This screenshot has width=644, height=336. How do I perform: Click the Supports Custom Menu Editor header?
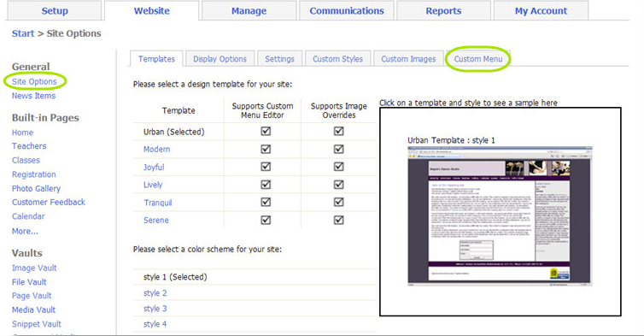[262, 110]
